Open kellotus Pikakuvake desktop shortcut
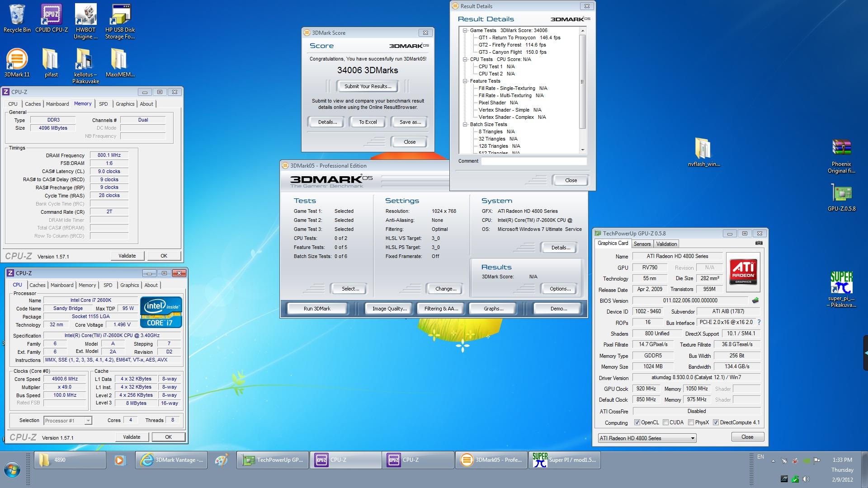The width and height of the screenshot is (868, 488). [85, 66]
